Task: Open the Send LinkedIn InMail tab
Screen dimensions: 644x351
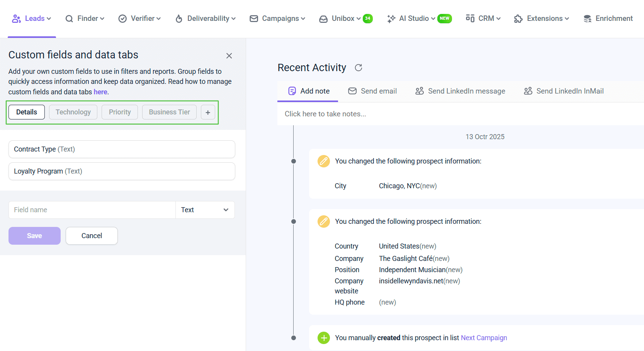Action: coord(564,91)
